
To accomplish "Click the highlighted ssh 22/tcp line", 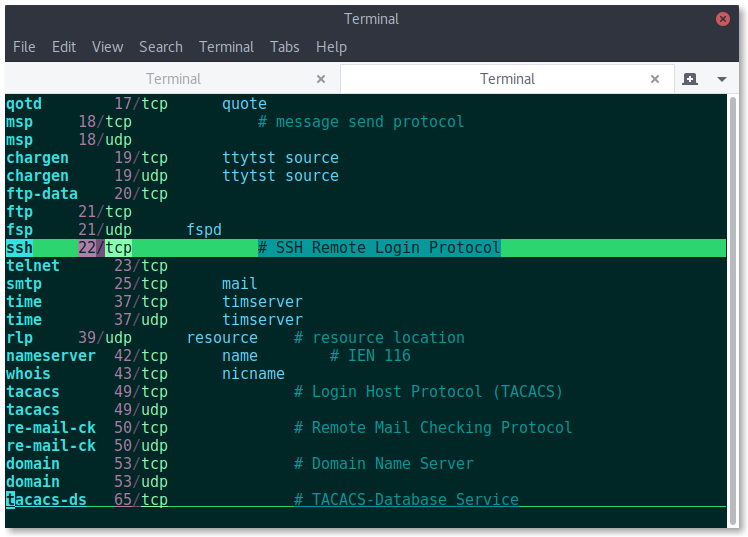I will [366, 248].
